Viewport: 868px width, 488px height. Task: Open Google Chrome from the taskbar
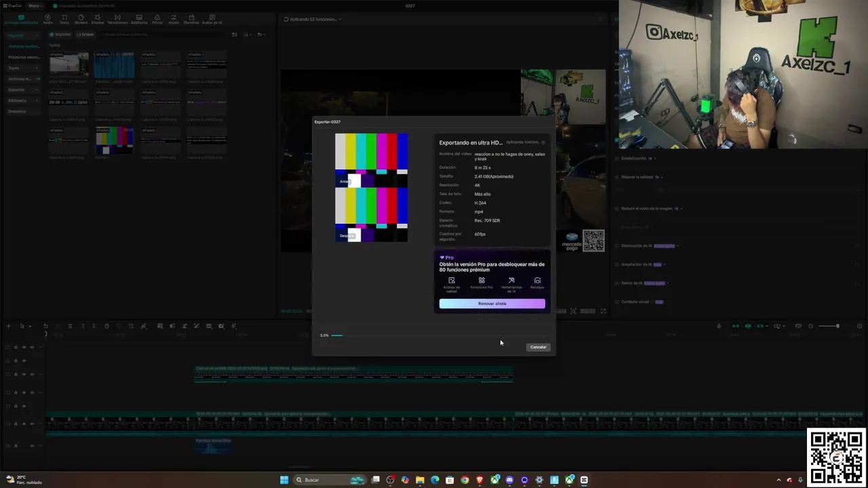pos(465,480)
